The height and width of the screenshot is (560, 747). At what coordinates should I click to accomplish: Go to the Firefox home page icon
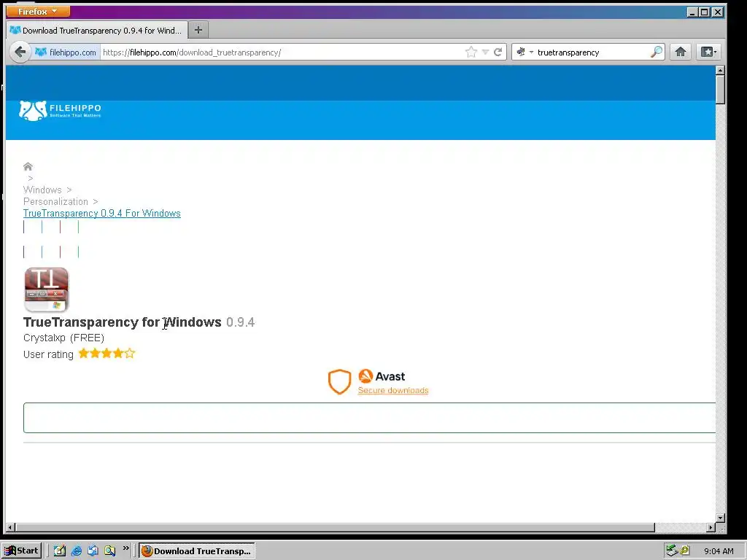coord(681,52)
